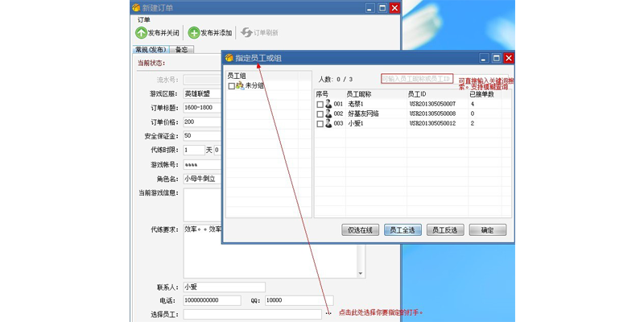
Task: Select employee ID USR201305050012 cell
Action: click(432, 123)
